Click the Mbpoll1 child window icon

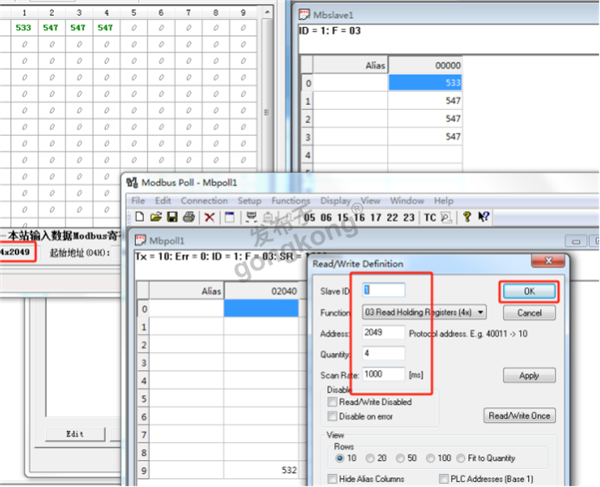click(140, 240)
